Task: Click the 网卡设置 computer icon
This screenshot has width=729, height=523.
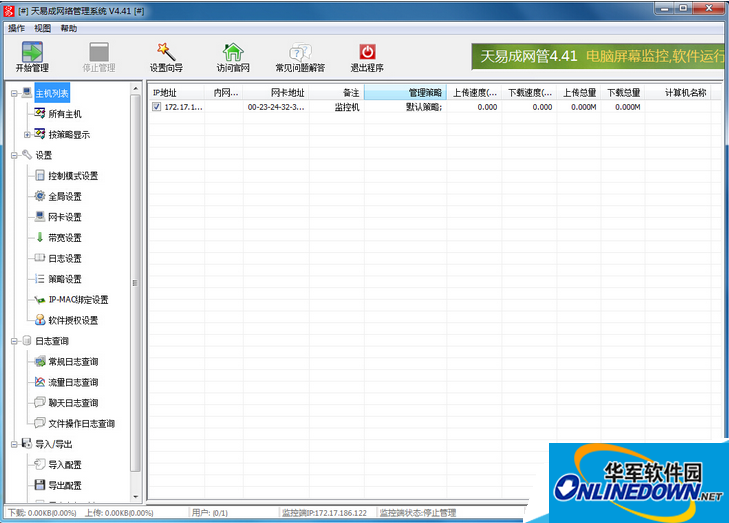Action: [40, 217]
